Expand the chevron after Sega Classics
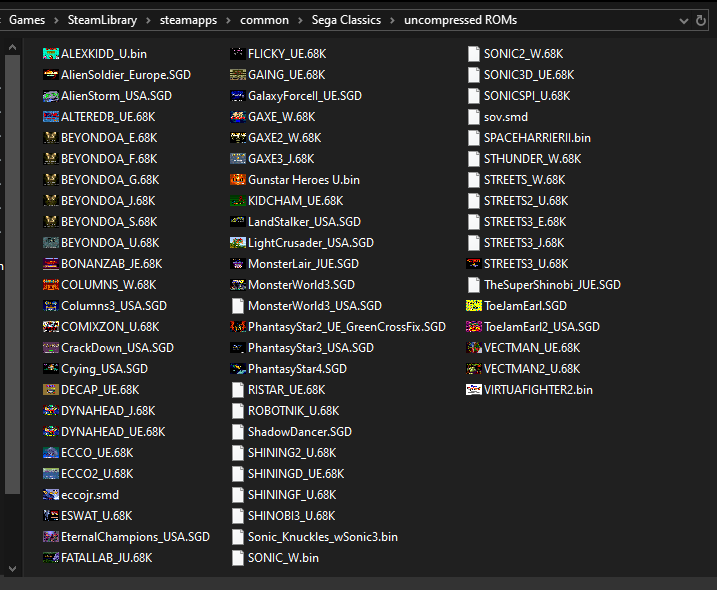 pos(392,21)
